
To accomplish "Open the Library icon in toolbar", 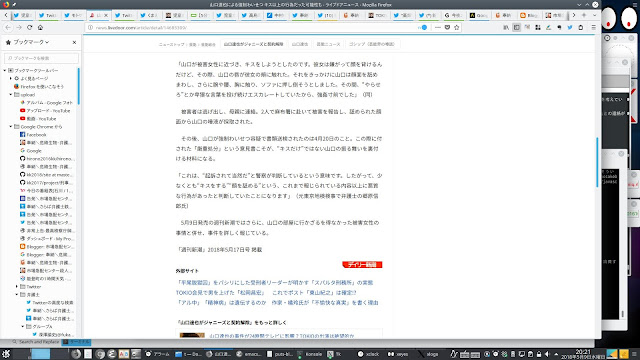I will click(x=506, y=27).
